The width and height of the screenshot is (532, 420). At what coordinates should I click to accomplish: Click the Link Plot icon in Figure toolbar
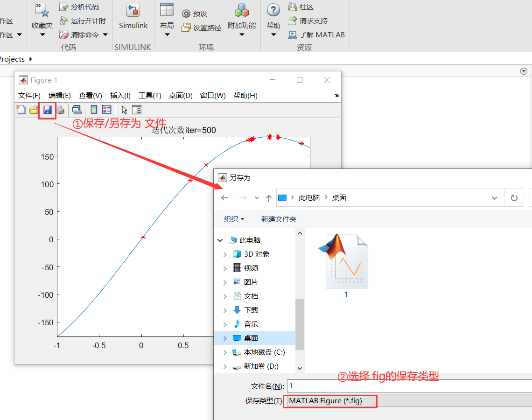[77, 110]
